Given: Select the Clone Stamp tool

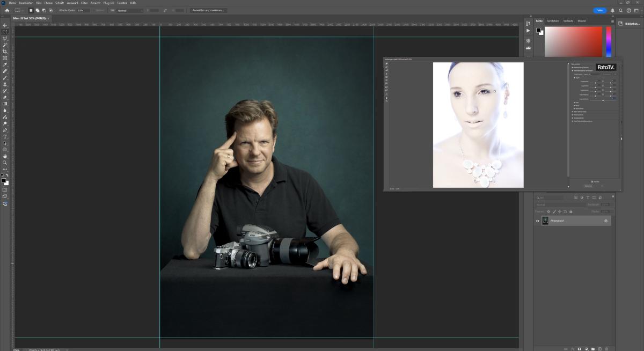Looking at the screenshot, I should pos(5,84).
